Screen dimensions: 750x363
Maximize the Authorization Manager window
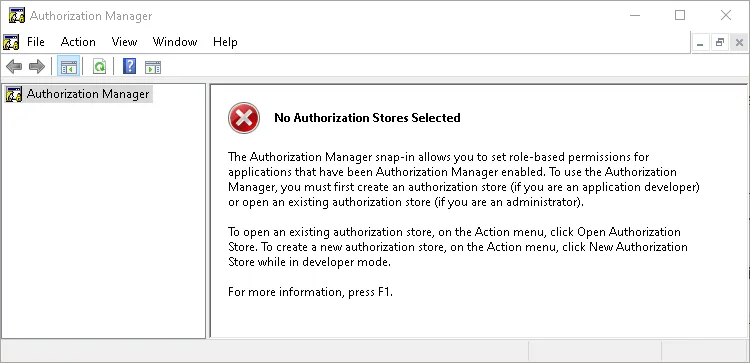click(680, 15)
